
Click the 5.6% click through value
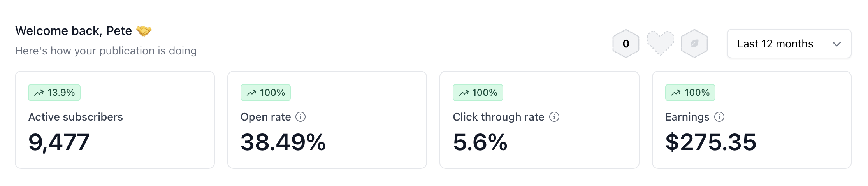tap(480, 142)
